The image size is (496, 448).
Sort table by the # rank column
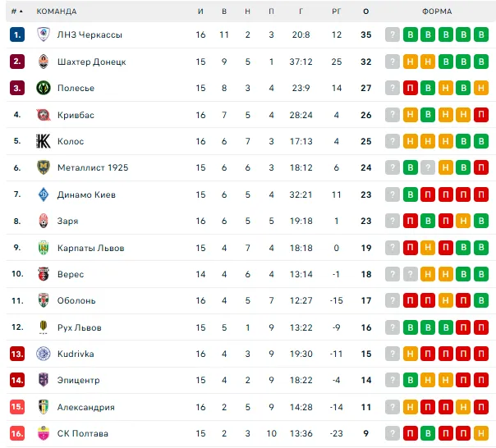(16, 11)
